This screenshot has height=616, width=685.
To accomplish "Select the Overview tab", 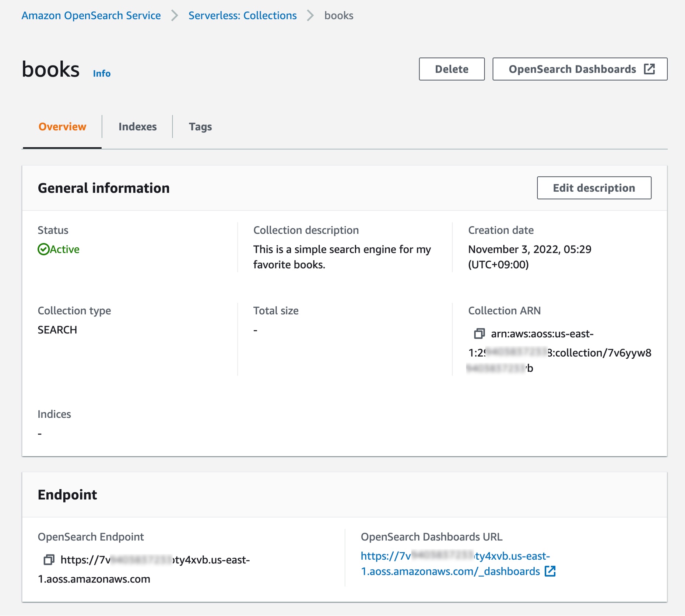I will click(x=62, y=126).
